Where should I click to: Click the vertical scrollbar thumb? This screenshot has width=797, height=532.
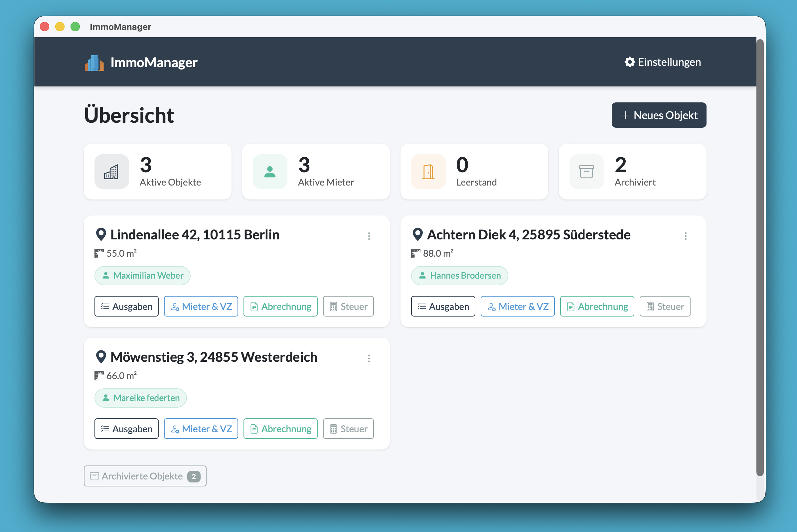pyautogui.click(x=760, y=258)
